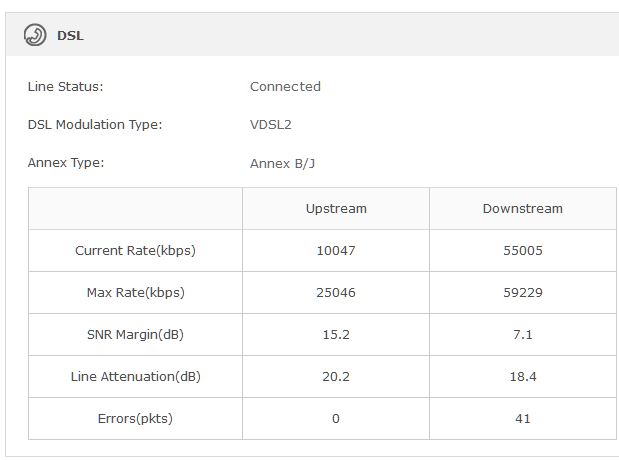Select downstream SNR margin 7.1

click(x=523, y=335)
